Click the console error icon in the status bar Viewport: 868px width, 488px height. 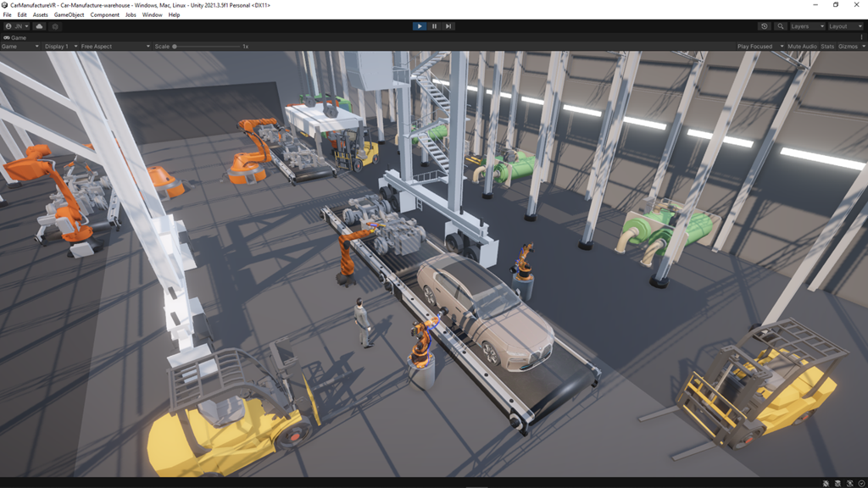click(826, 483)
